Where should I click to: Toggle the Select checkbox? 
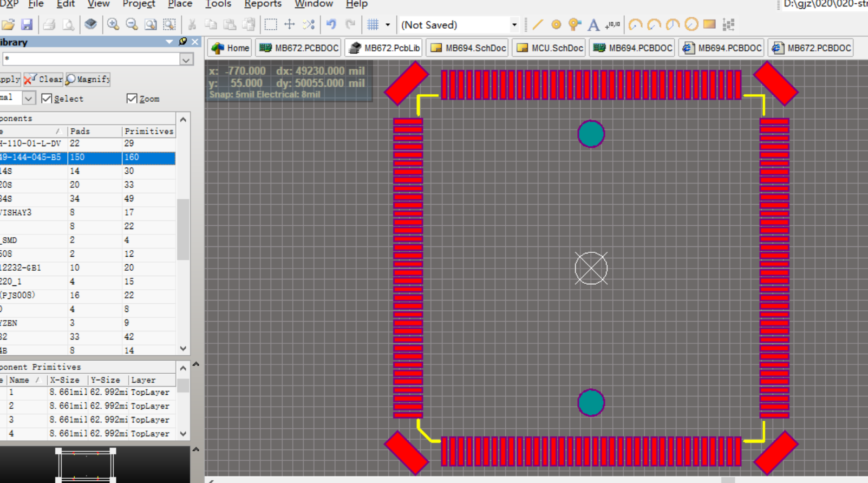[x=47, y=99]
